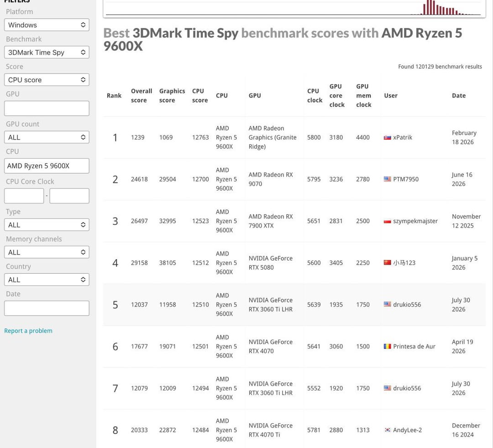Click the Graphics score column header

click(x=172, y=95)
